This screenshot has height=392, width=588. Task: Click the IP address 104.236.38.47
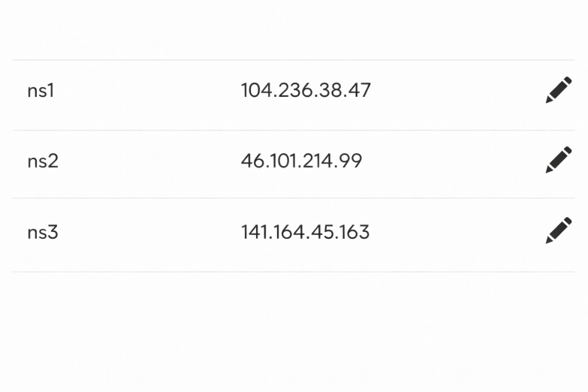[x=306, y=91]
